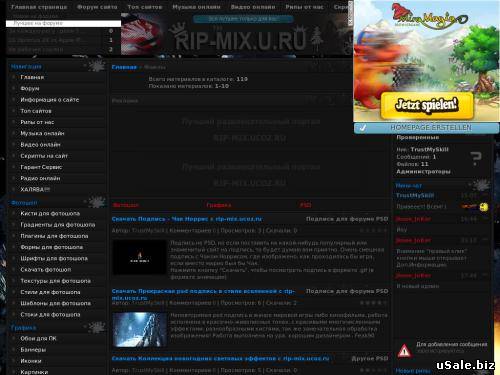
Task: Open "Радио онлайн" in the sidebar
Action: pos(40,178)
